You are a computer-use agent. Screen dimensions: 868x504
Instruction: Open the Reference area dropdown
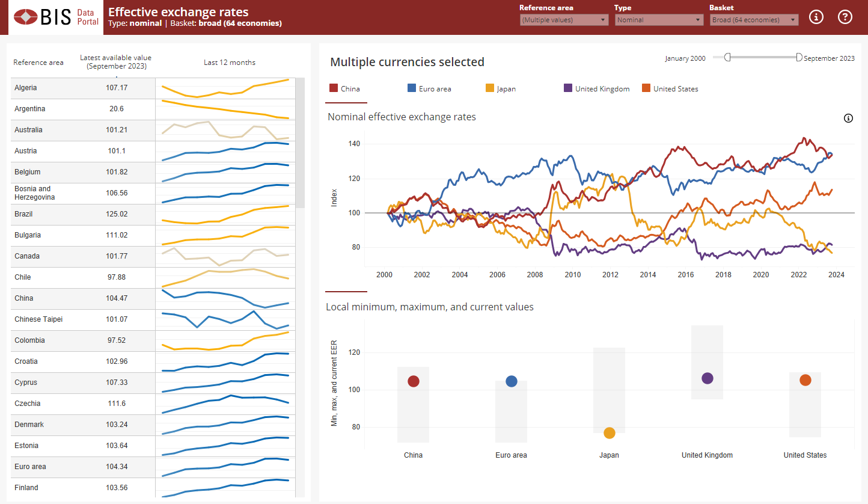(564, 20)
